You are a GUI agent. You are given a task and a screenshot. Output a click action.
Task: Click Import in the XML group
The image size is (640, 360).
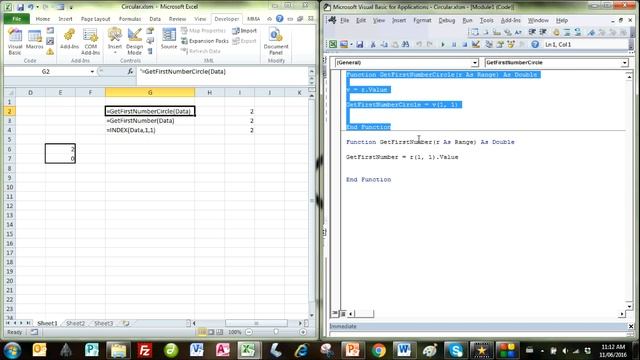tap(244, 31)
